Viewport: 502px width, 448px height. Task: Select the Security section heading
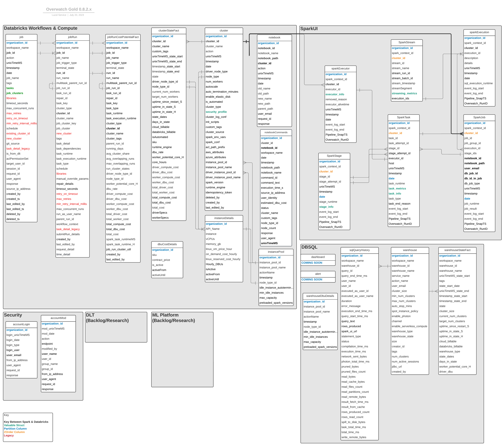pyautogui.click(x=13, y=315)
